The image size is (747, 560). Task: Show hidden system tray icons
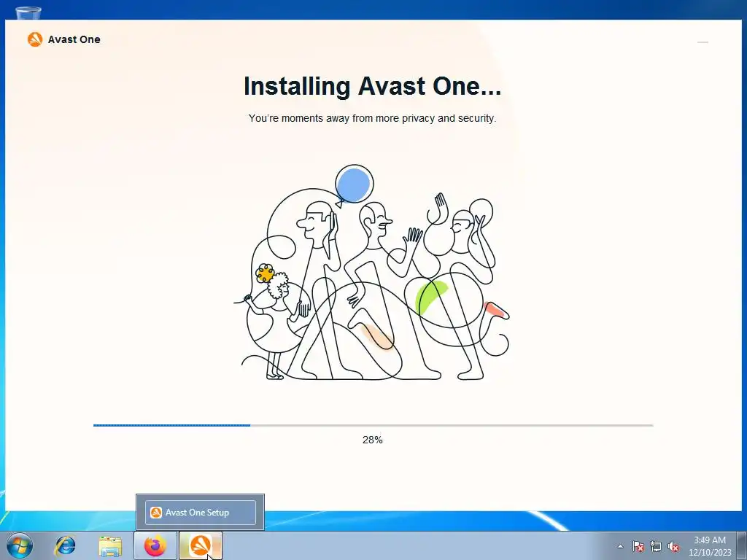620,546
